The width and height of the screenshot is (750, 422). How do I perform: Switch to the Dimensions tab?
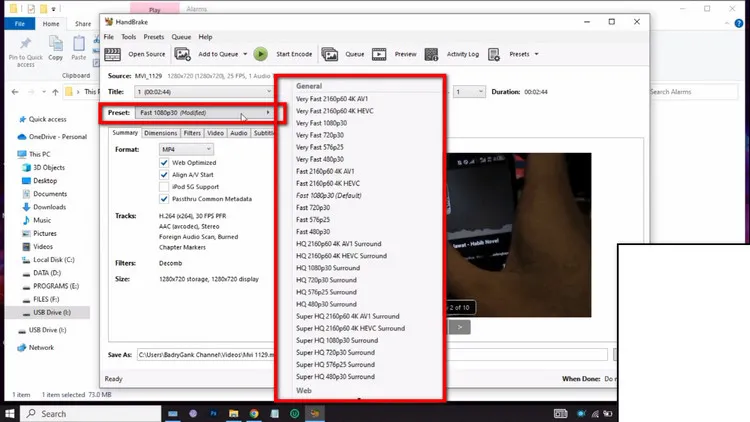[x=160, y=133]
